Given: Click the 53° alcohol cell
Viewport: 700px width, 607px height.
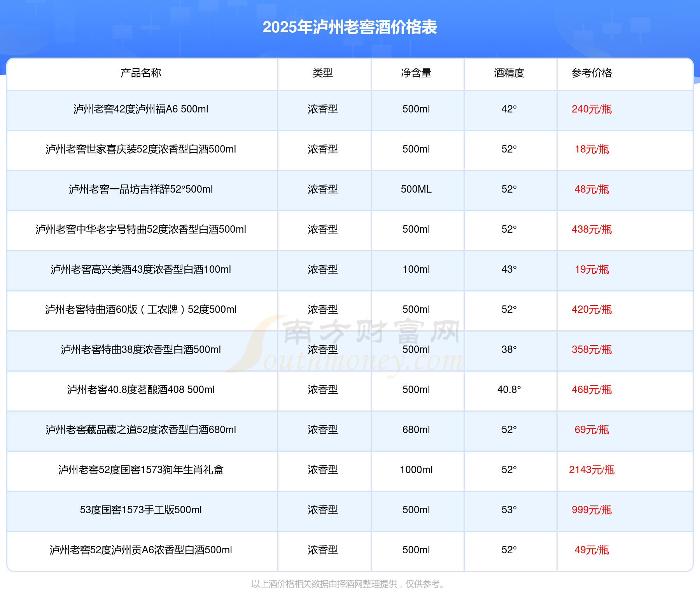Looking at the screenshot, I should tap(509, 510).
